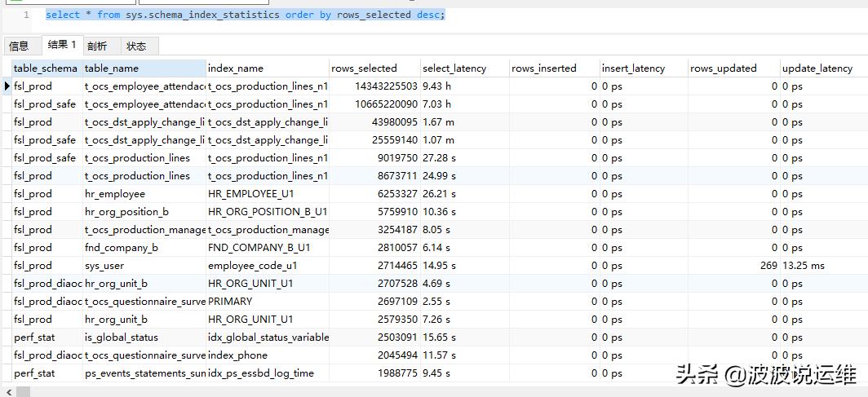Viewport: 868px width, 397px height.
Task: Click the 3254187 value cell
Action: click(x=374, y=230)
